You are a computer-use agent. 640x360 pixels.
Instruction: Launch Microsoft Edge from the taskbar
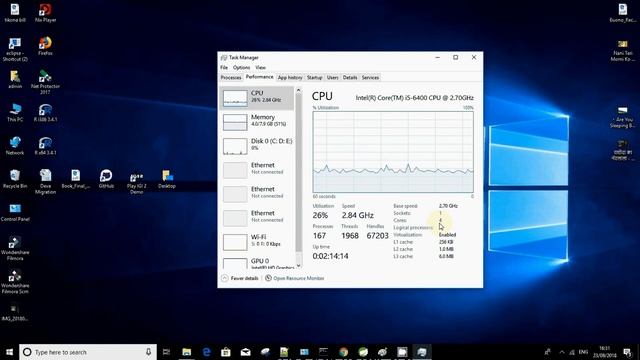[206, 352]
